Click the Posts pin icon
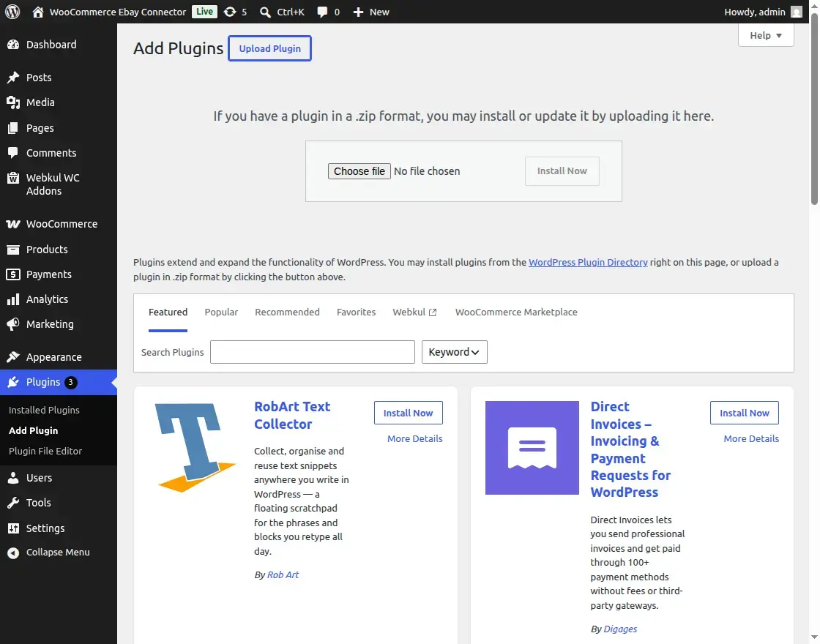 (x=13, y=78)
